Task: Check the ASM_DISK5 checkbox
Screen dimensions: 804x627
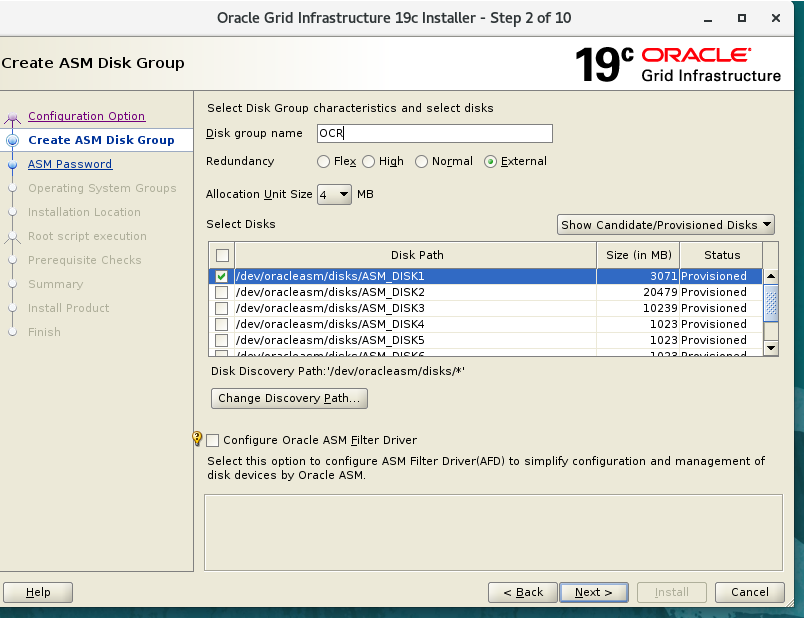Action: (x=221, y=340)
